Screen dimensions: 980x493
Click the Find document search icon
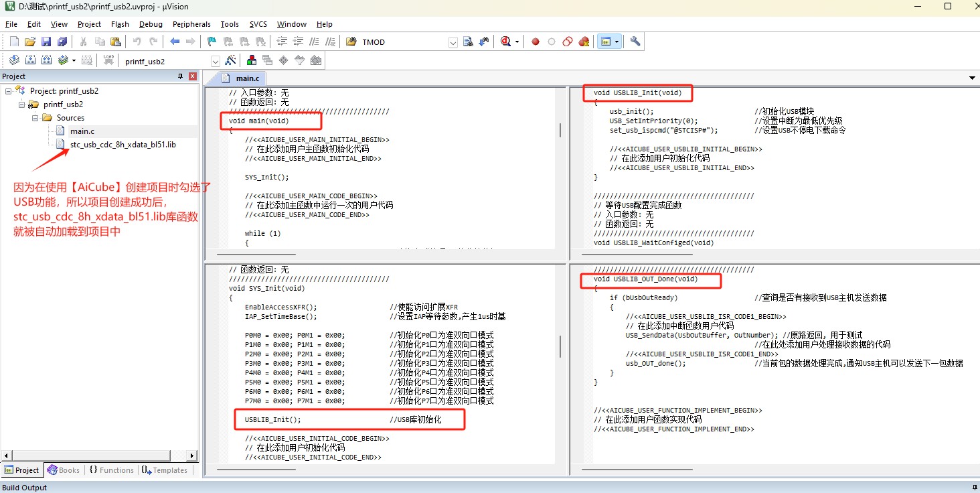[x=468, y=42]
